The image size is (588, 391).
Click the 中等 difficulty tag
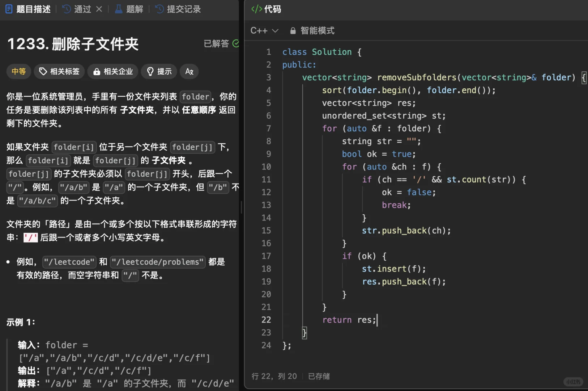coord(19,71)
